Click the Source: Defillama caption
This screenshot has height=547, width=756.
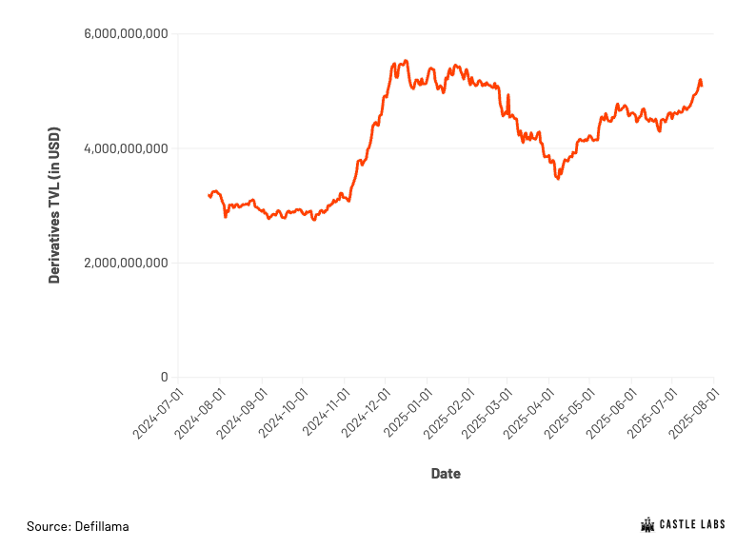point(78,526)
